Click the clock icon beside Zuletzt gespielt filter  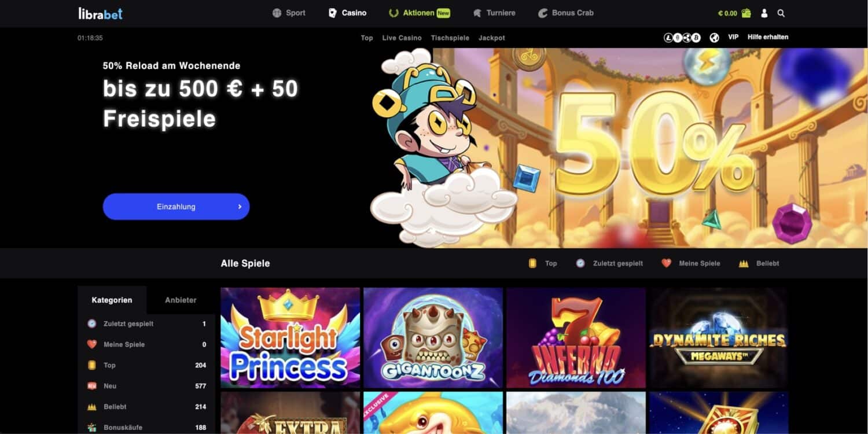point(580,263)
